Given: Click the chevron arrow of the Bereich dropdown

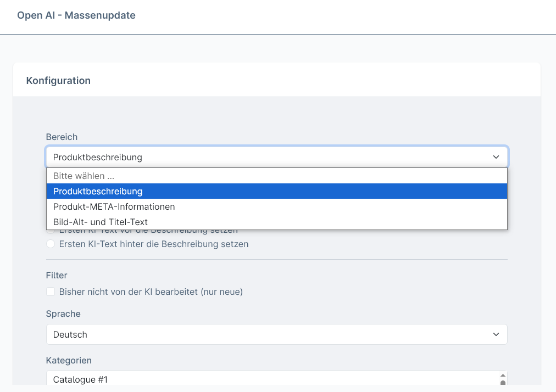Looking at the screenshot, I should (x=496, y=157).
